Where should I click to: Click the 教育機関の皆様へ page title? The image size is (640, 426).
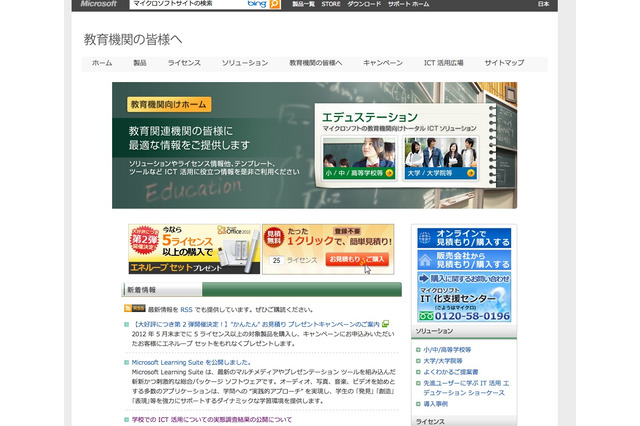133,40
